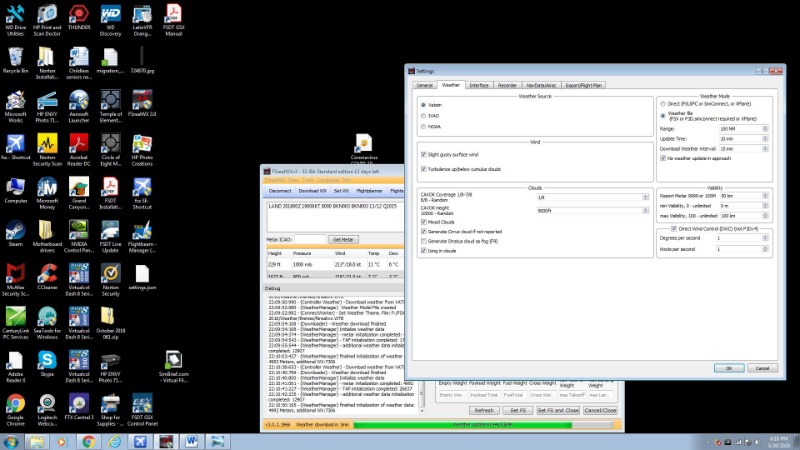Open Google Chrome desktop shortcut
Screen dimensions: 800x450
pyautogui.click(x=15, y=410)
